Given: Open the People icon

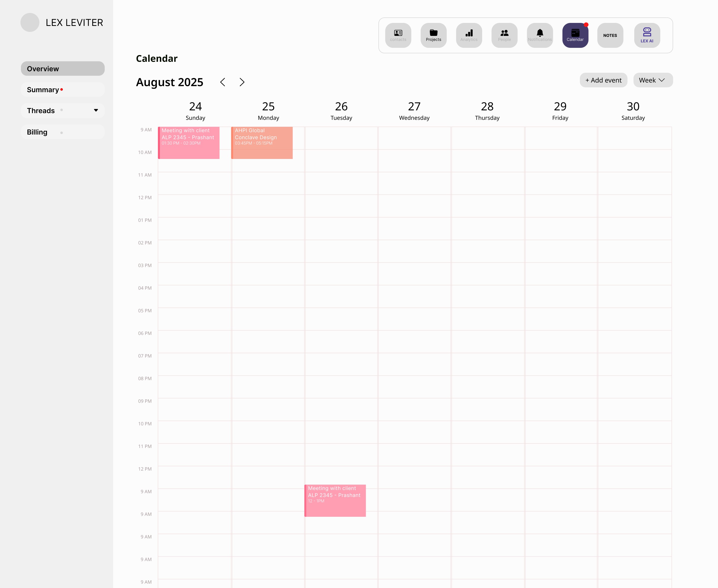Looking at the screenshot, I should tap(504, 35).
